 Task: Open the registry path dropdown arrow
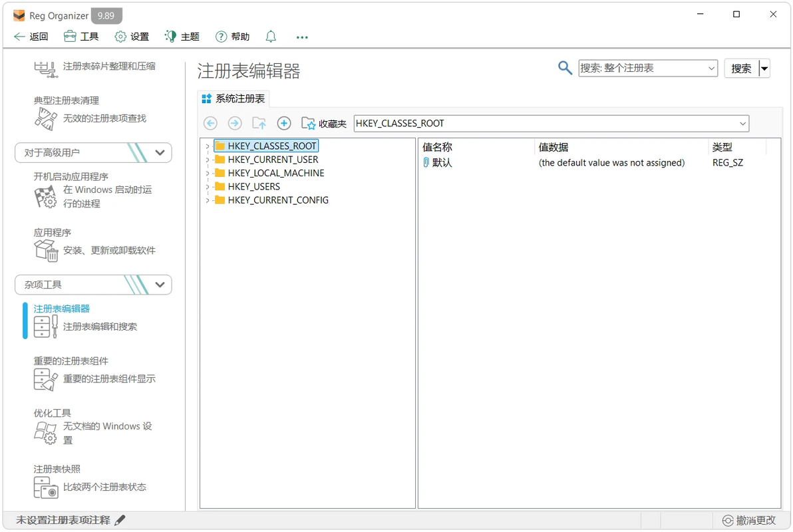(x=742, y=124)
